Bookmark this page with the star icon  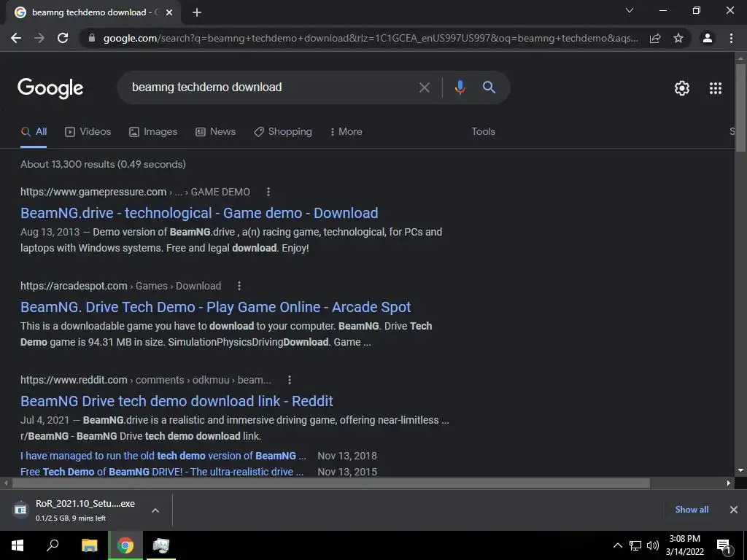pyautogui.click(x=678, y=38)
